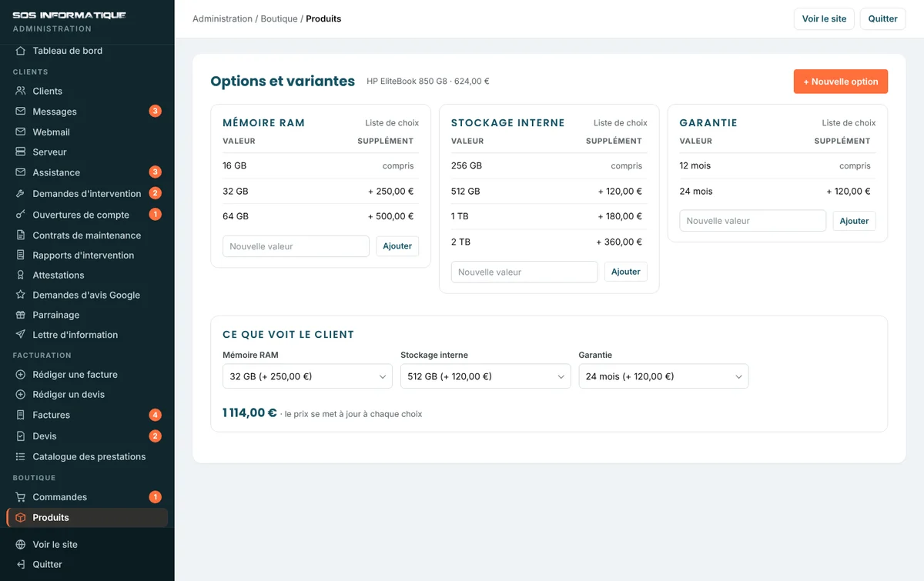Click the Rédiger un devis plus icon
Image resolution: width=924 pixels, height=581 pixels.
[21, 395]
